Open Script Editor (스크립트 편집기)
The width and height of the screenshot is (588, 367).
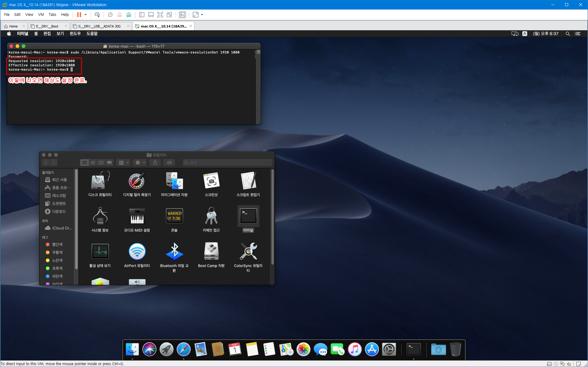[x=248, y=181]
